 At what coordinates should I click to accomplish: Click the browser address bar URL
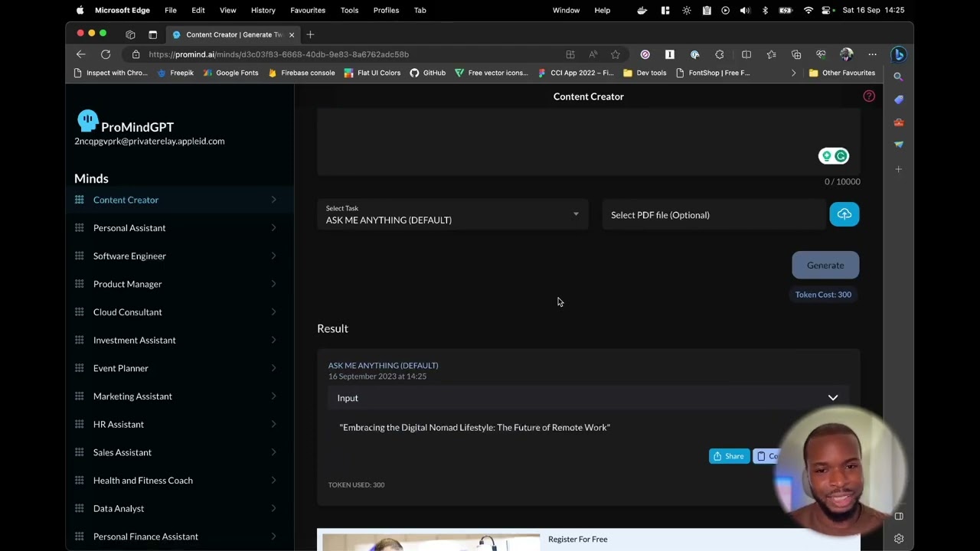[279, 54]
